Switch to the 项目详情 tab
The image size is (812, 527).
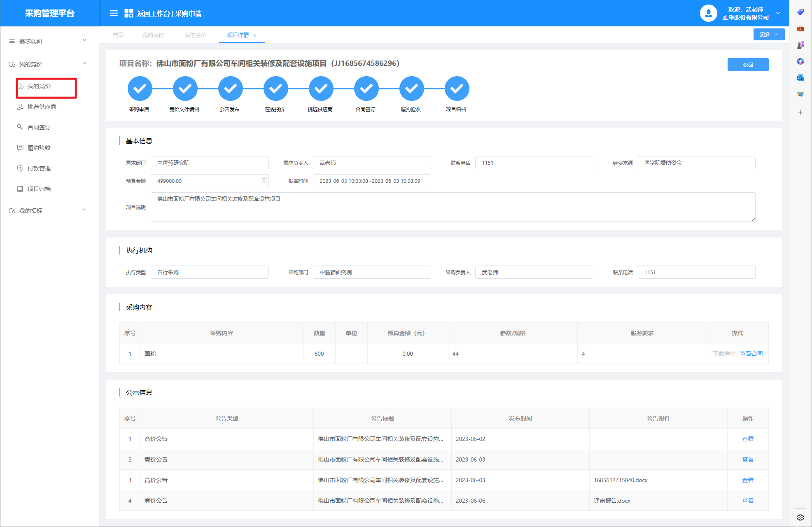click(x=238, y=35)
